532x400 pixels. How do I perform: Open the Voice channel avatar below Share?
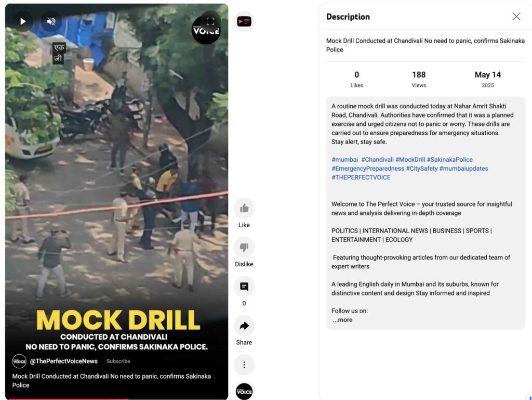pos(244,392)
